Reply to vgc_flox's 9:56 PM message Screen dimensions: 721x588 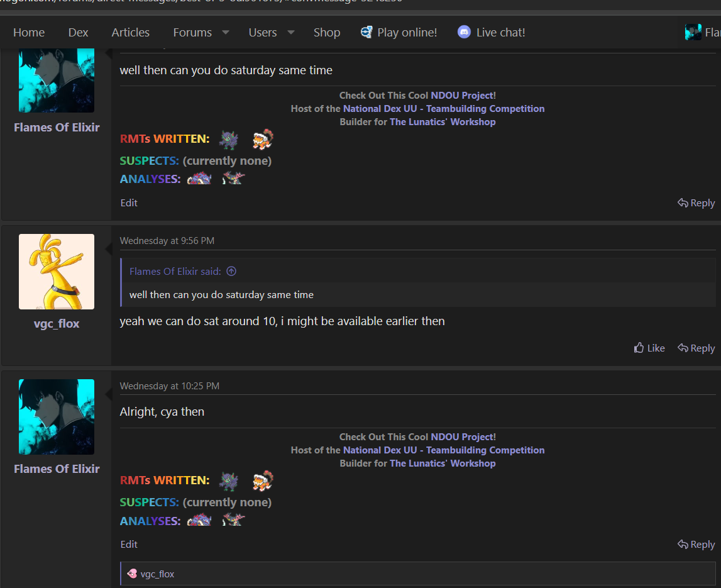pyautogui.click(x=696, y=348)
